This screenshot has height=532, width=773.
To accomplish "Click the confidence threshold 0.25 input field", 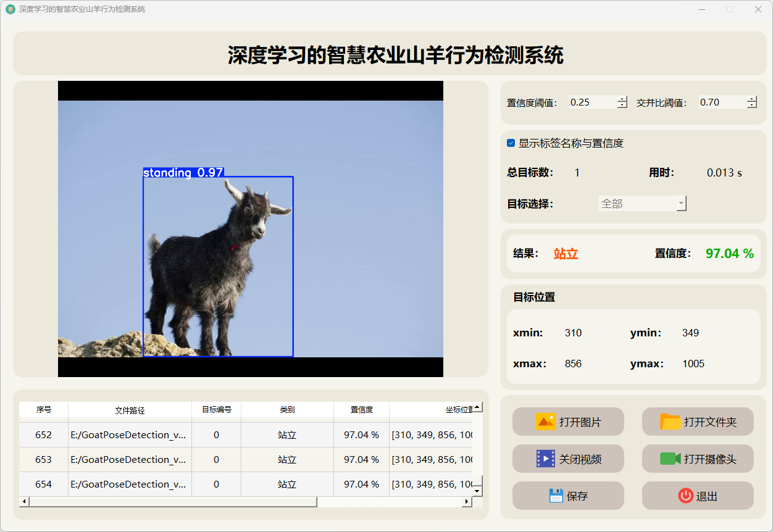I will (x=591, y=102).
